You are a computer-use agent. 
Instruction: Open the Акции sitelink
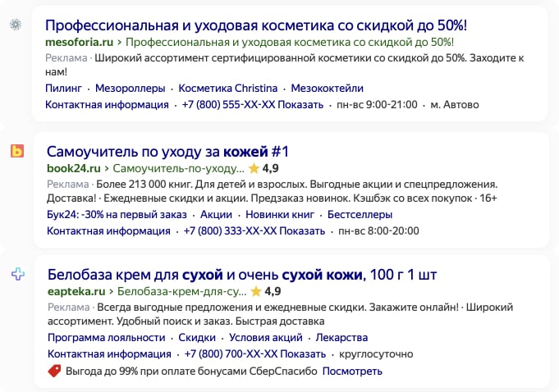[x=216, y=214]
